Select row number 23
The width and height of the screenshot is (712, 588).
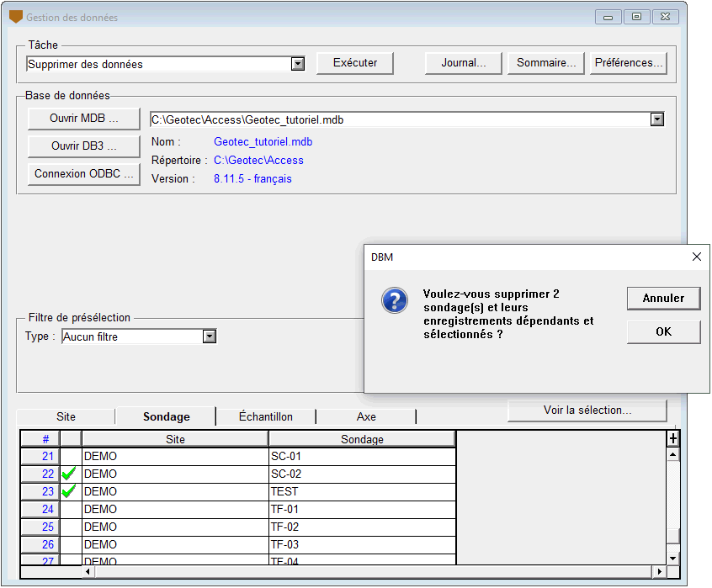[40, 492]
